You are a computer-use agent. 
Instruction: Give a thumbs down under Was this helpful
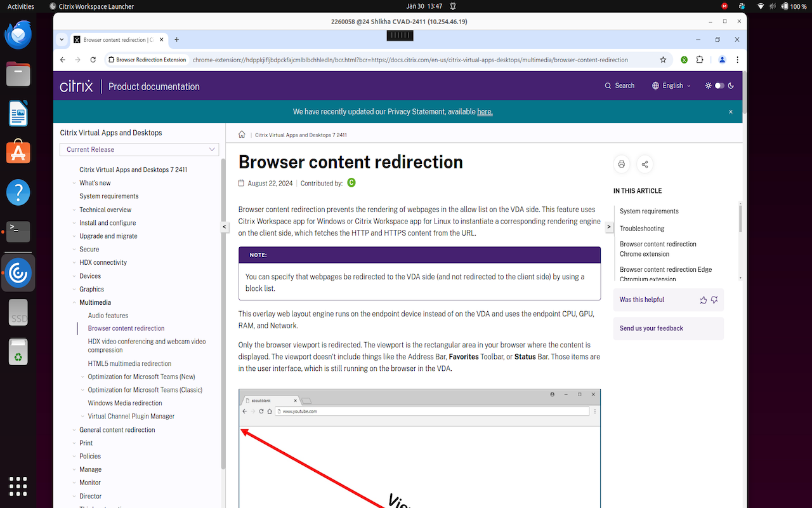point(715,300)
